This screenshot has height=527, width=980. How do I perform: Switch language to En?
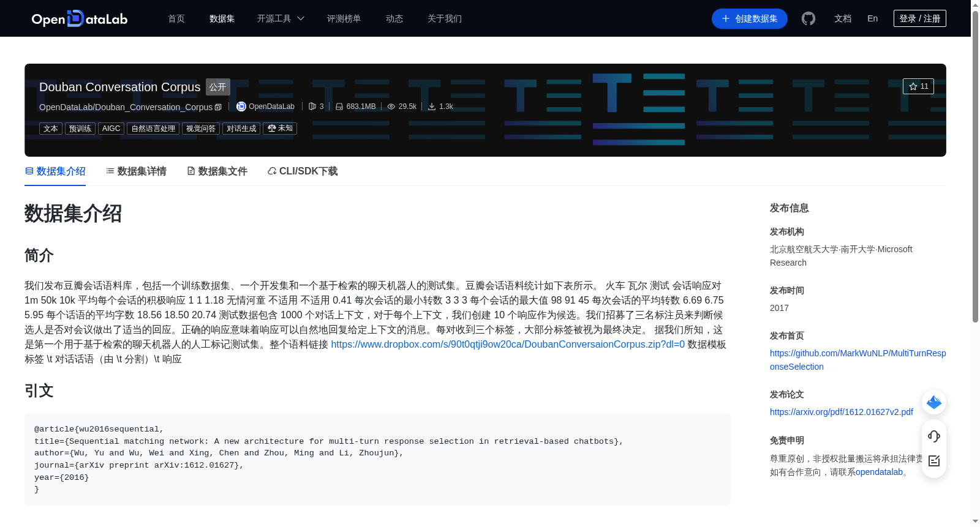tap(872, 18)
